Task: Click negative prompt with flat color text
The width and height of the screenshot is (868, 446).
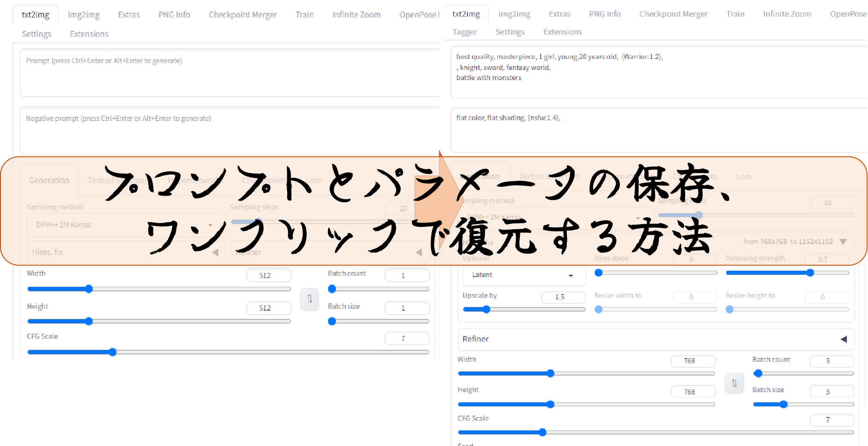Action: [658, 130]
